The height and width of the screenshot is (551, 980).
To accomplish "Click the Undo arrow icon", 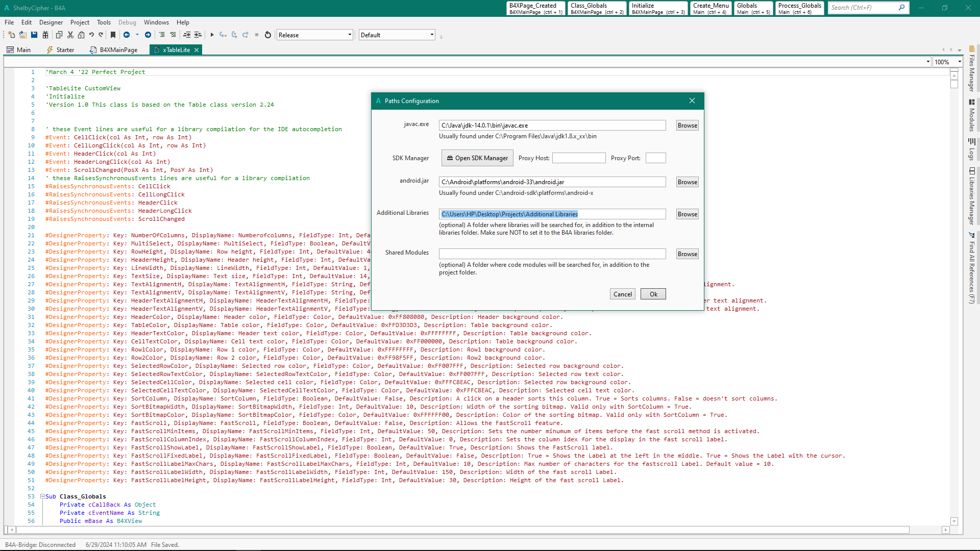I will [91, 35].
